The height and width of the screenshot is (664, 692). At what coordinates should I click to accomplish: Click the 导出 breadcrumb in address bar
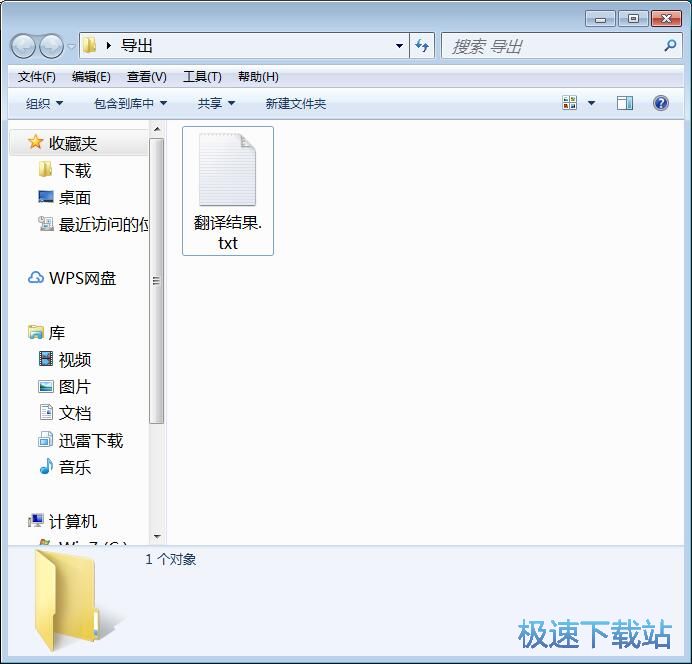point(137,45)
